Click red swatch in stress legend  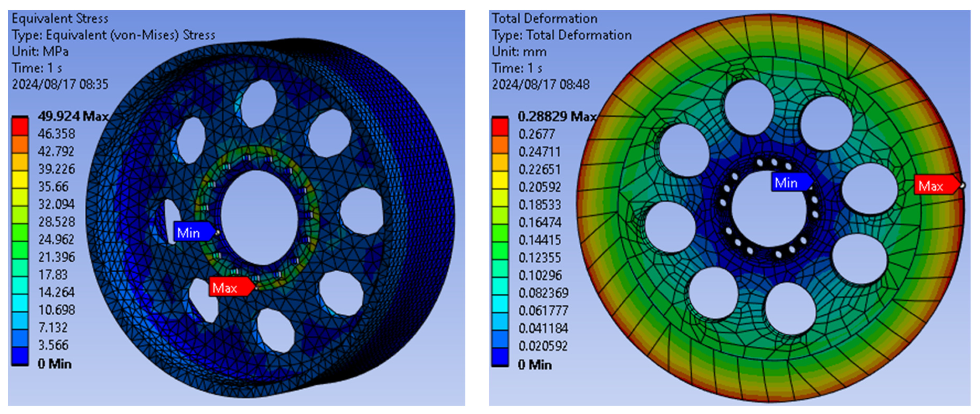[x=20, y=127]
